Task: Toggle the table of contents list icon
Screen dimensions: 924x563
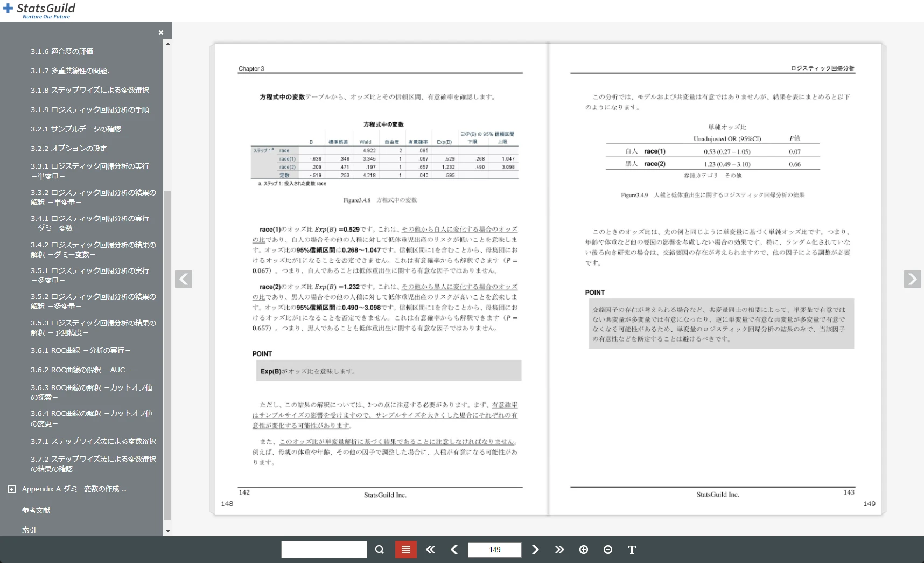Action: (x=405, y=550)
